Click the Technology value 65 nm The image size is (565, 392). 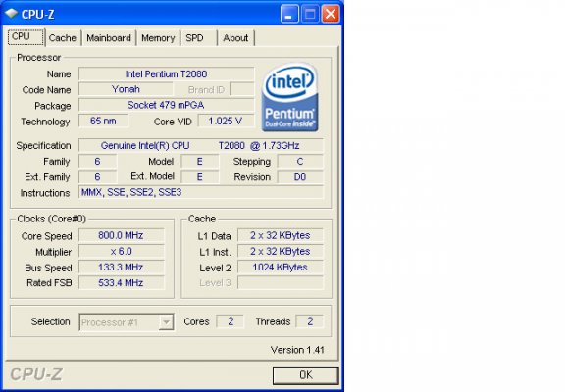103,121
